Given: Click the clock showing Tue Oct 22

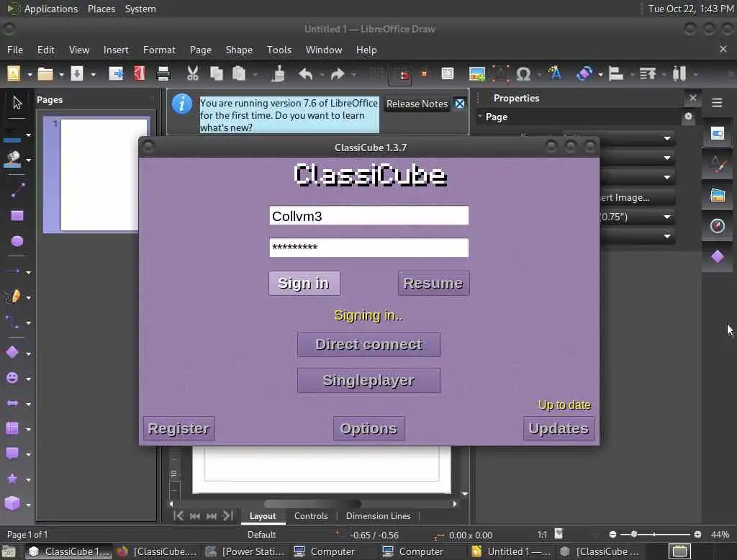Looking at the screenshot, I should (x=691, y=9).
